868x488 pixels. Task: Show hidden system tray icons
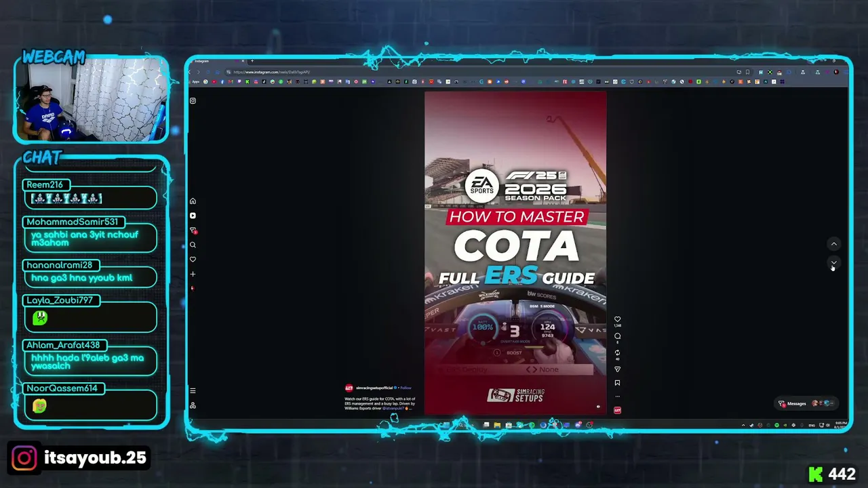click(743, 425)
